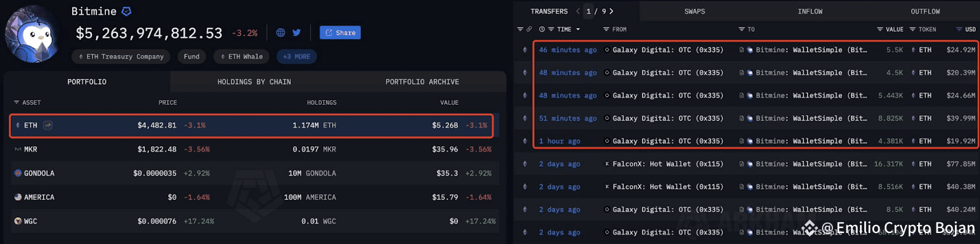This screenshot has width=980, height=244.
Task: Click the ETH price chart icon
Action: (x=48, y=125)
